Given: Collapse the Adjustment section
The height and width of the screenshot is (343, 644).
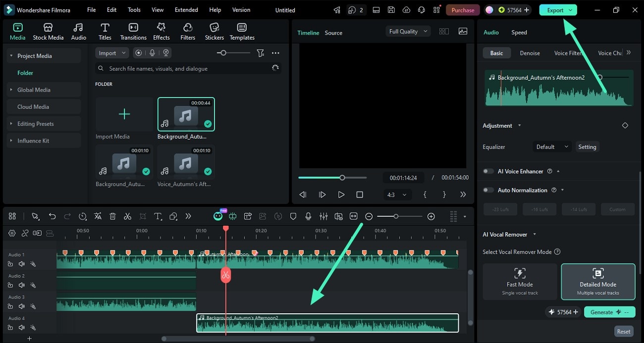Looking at the screenshot, I should click(519, 126).
